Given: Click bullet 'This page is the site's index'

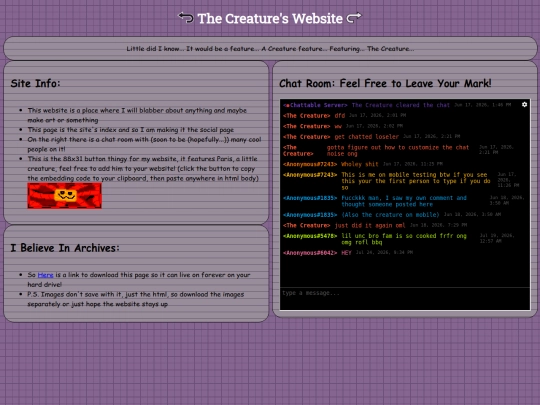Looking at the screenshot, I should point(131,130).
